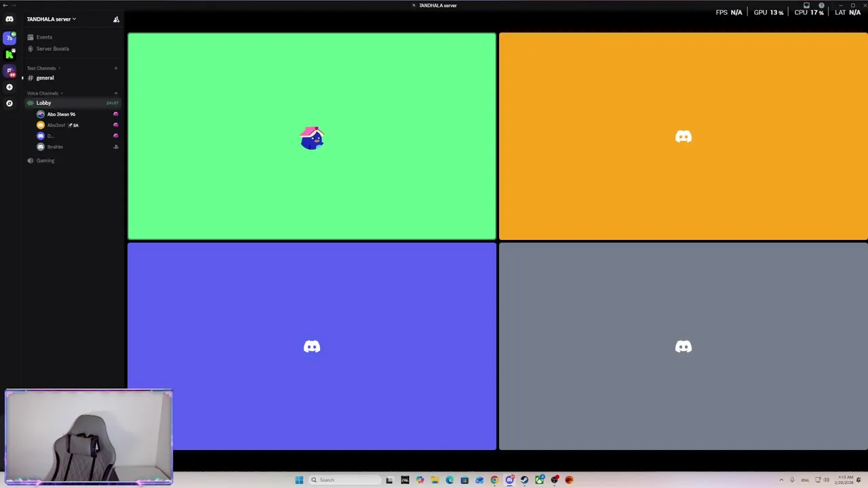Focus the orange participant video tile
The height and width of the screenshot is (488, 868).
point(684,136)
